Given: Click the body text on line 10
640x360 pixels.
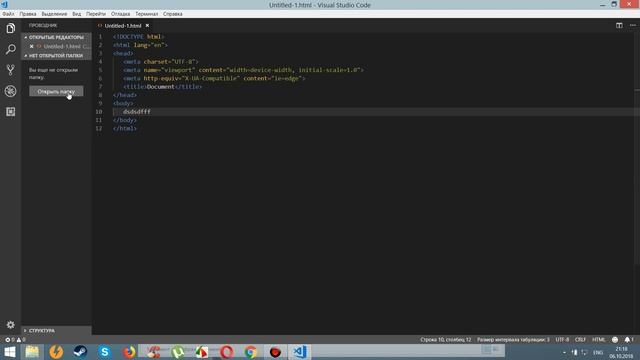Looking at the screenshot, I should click(137, 111).
